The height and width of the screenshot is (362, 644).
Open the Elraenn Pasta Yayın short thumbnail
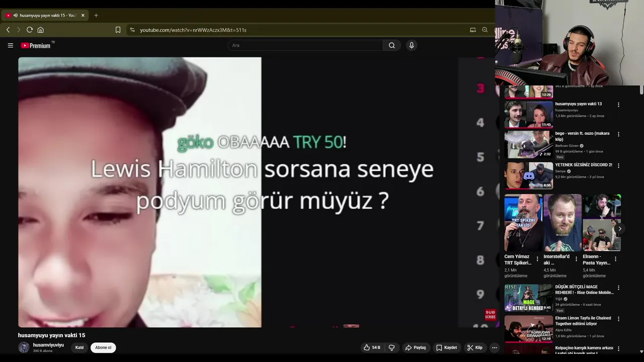point(602,223)
